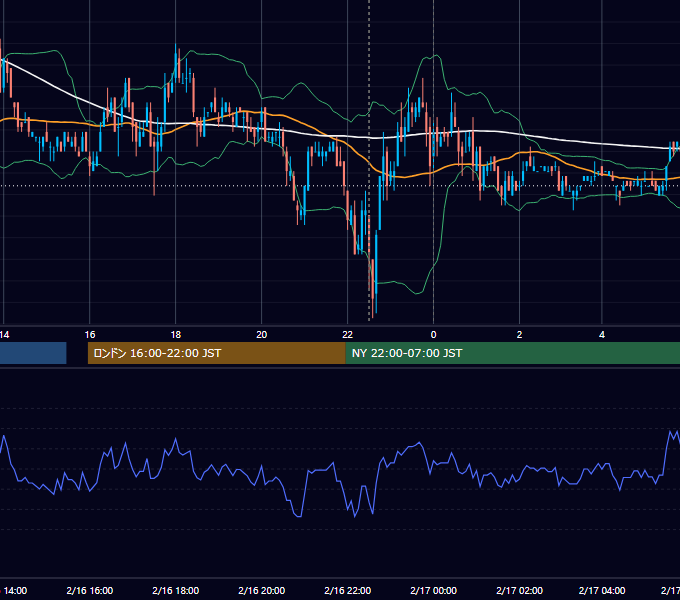680x600 pixels.
Task: Click the 2/16 22:00 label on oscillator axis
Action: coord(347,590)
